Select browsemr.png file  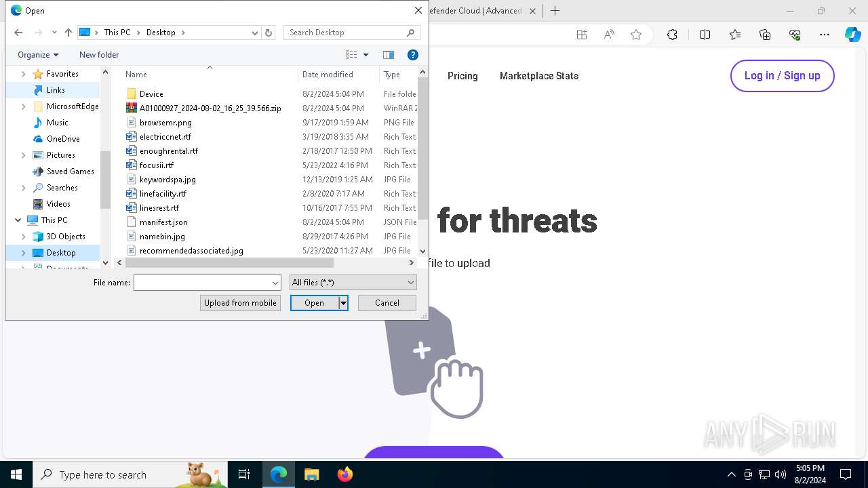coord(165,123)
